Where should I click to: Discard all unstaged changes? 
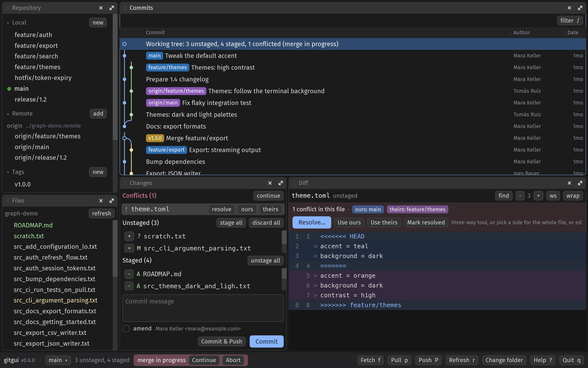coord(266,223)
